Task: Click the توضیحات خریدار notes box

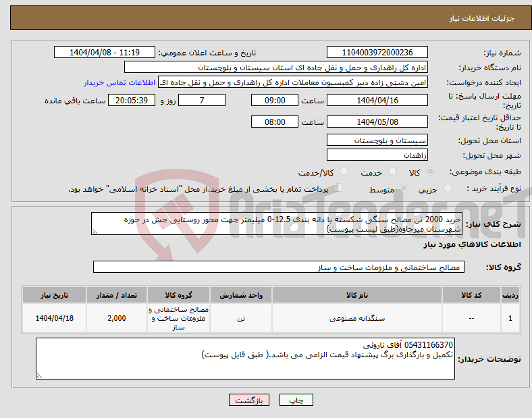Action: (x=245, y=359)
